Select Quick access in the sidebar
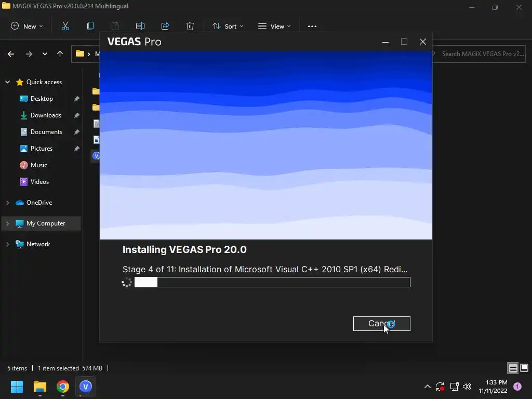Screen dimensions: 532x399 point(44,82)
